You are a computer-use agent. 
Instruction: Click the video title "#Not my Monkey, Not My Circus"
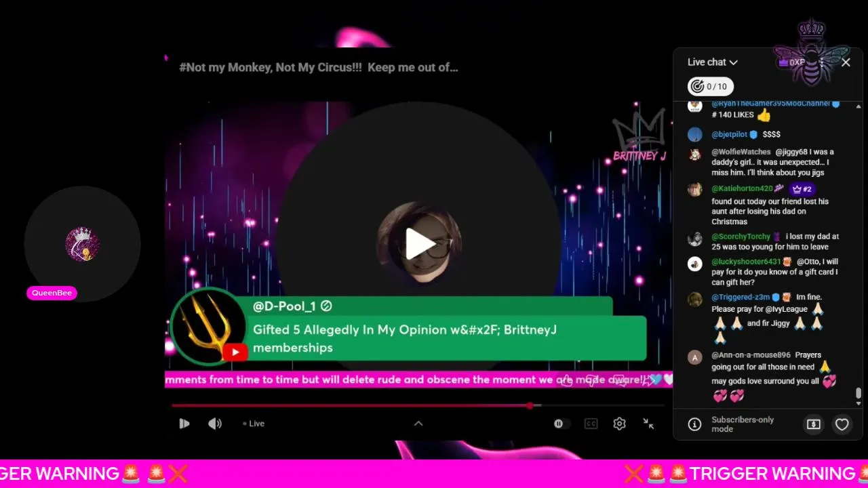(x=319, y=67)
